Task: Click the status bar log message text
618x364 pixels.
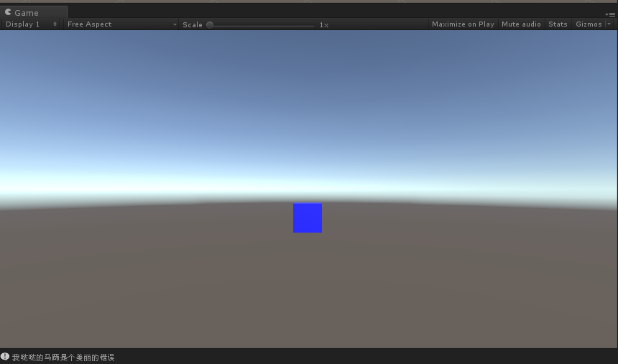Action: pyautogui.click(x=63, y=358)
